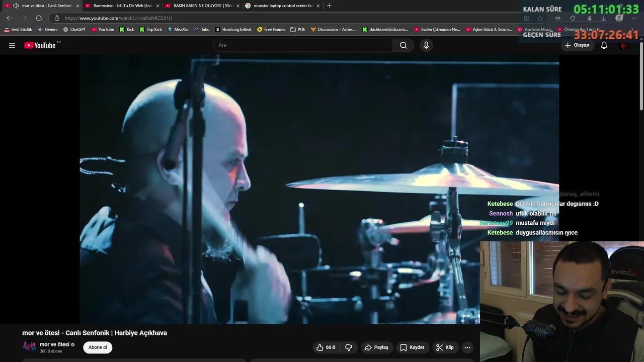Mute the mor ve ötesi tab audio
Viewport: 644px width, 362px height.
[16, 6]
